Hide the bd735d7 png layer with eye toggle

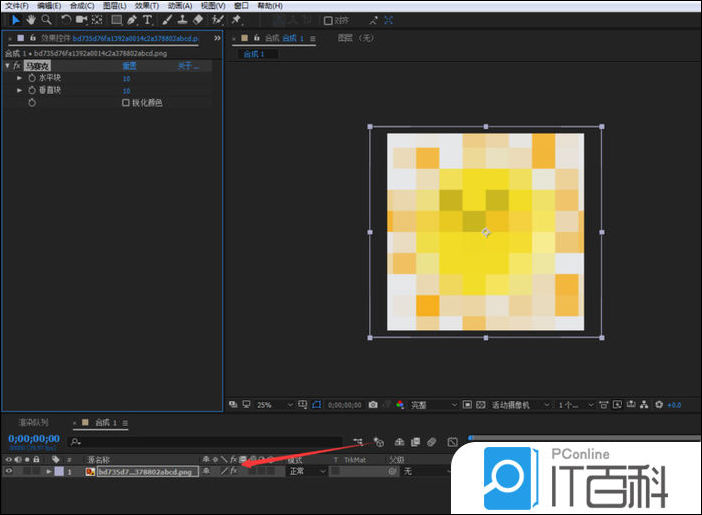9,471
